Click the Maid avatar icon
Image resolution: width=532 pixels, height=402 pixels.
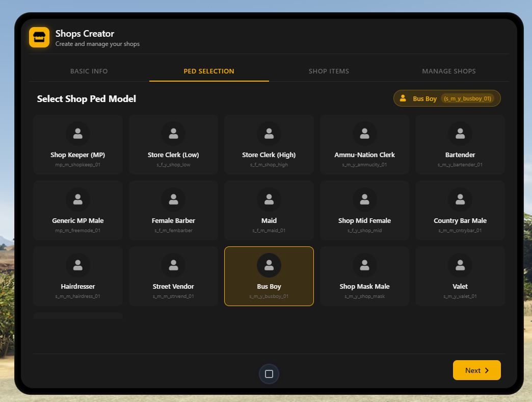(269, 199)
